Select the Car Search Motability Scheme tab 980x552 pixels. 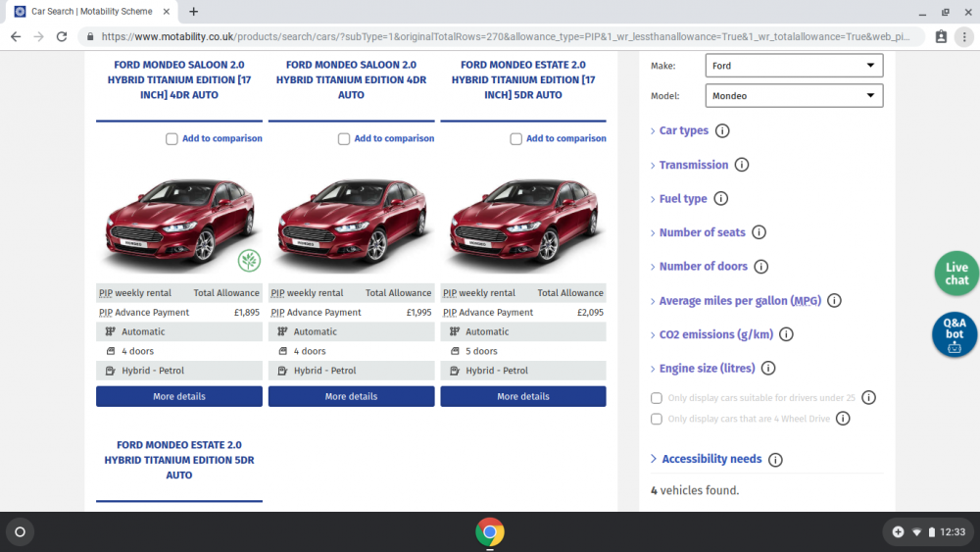[x=92, y=11]
